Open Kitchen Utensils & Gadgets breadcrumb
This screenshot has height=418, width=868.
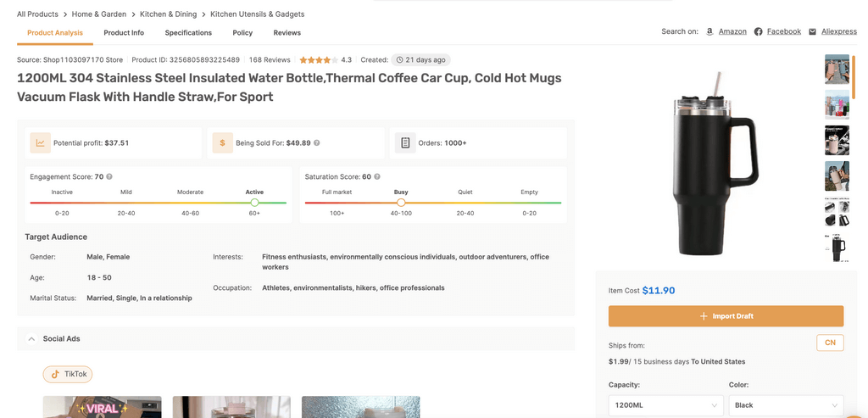(258, 14)
